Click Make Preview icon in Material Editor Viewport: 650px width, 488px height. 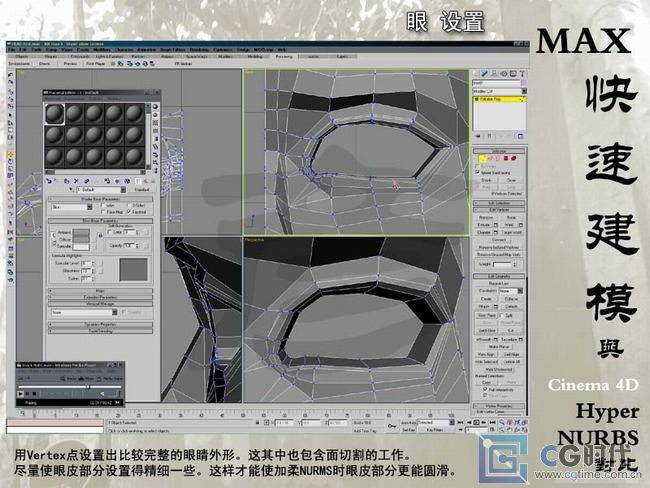(x=155, y=146)
